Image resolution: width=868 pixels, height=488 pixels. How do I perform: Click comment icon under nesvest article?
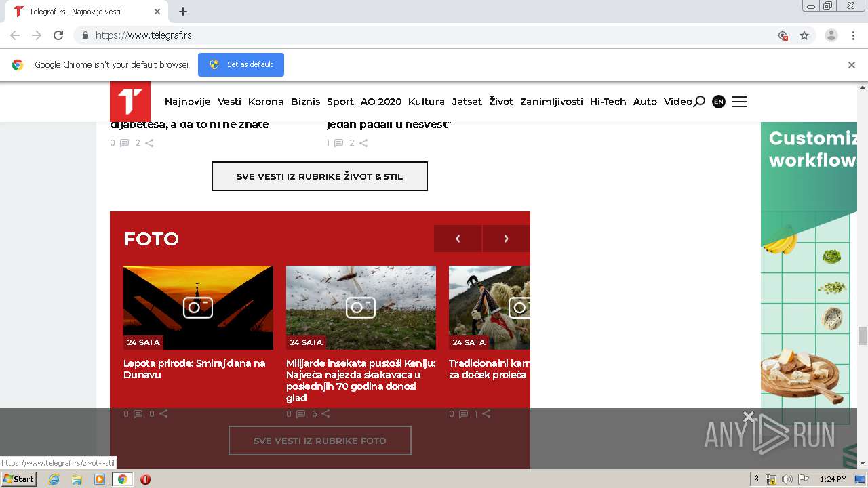pos(338,143)
